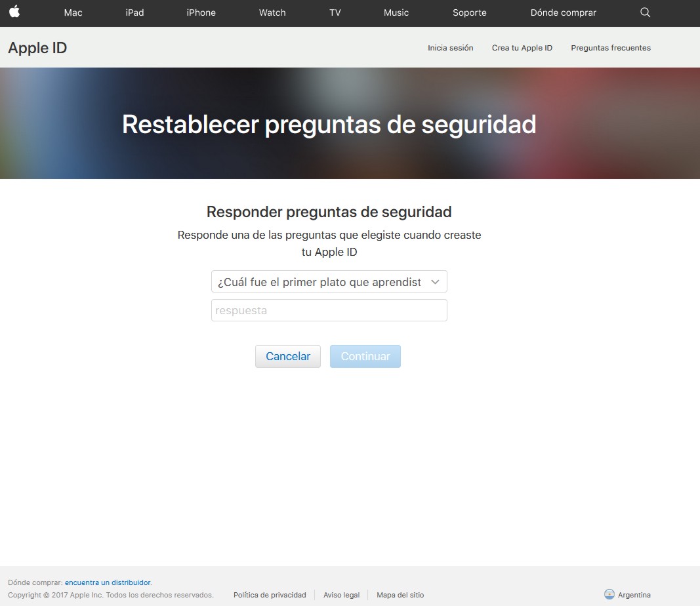Open the iPhone navigation item
The height and width of the screenshot is (606, 700).
tap(201, 12)
